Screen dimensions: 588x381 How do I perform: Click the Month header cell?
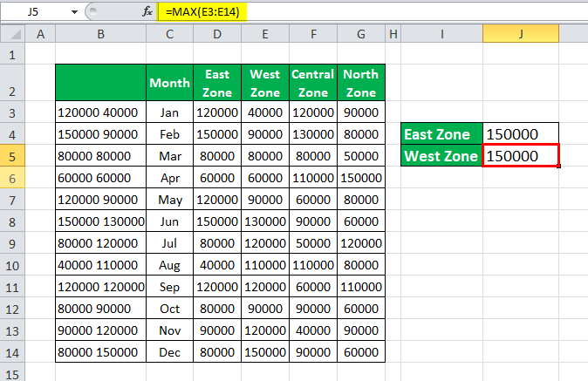click(169, 83)
